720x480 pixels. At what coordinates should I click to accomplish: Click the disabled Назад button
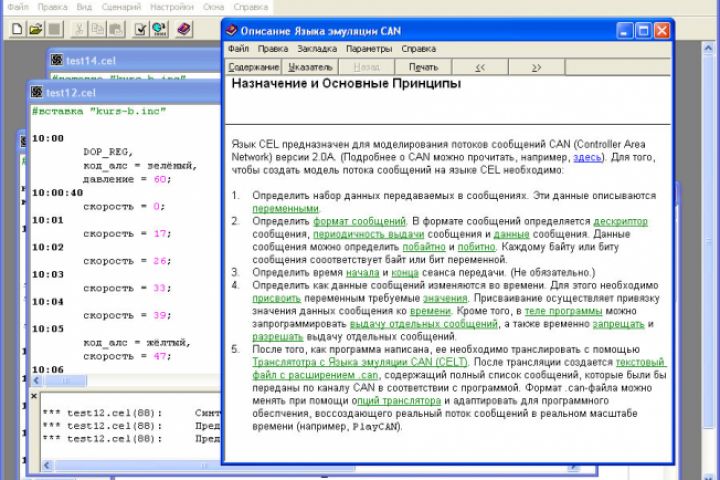coord(366,67)
